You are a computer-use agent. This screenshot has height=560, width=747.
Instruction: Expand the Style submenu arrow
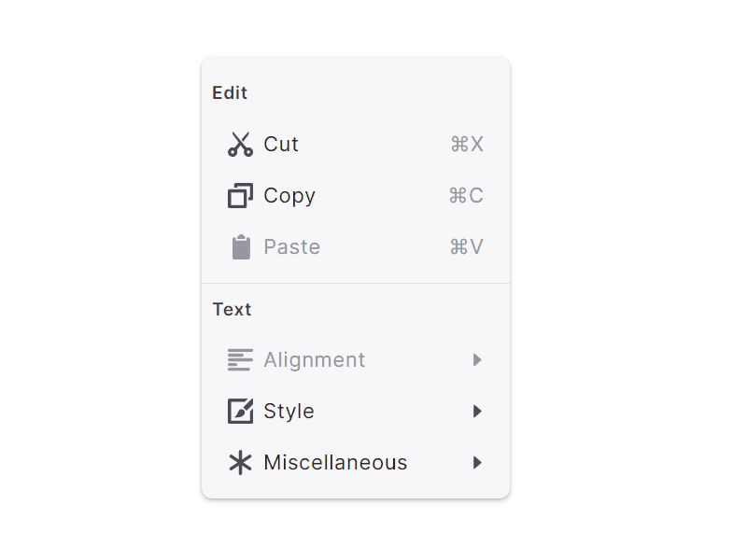tap(477, 412)
